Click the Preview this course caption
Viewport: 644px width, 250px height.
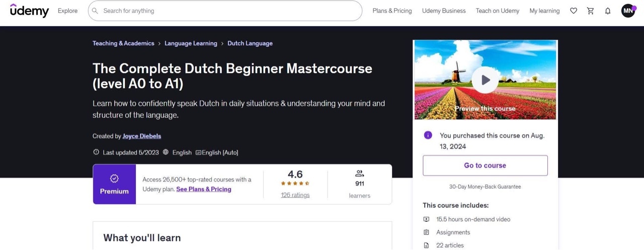click(x=485, y=108)
